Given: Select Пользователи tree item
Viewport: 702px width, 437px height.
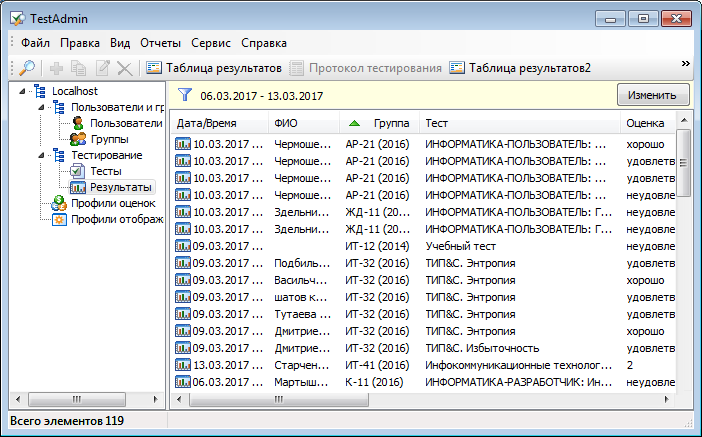Looking at the screenshot, I should tap(126, 123).
